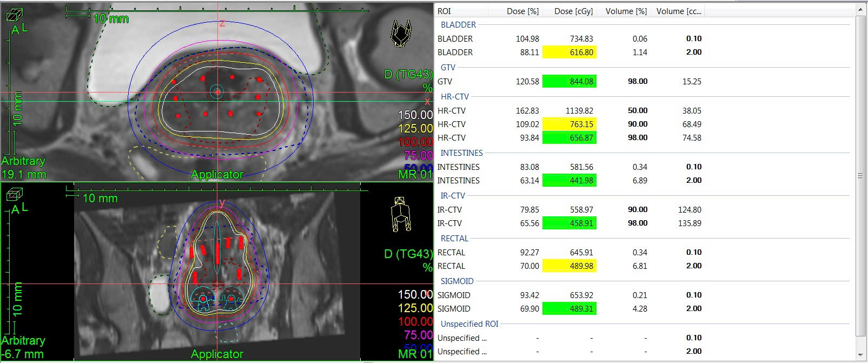This screenshot has height=363, width=868.
Task: Click the 150.00 isodose legend in upper view
Action: tap(415, 115)
